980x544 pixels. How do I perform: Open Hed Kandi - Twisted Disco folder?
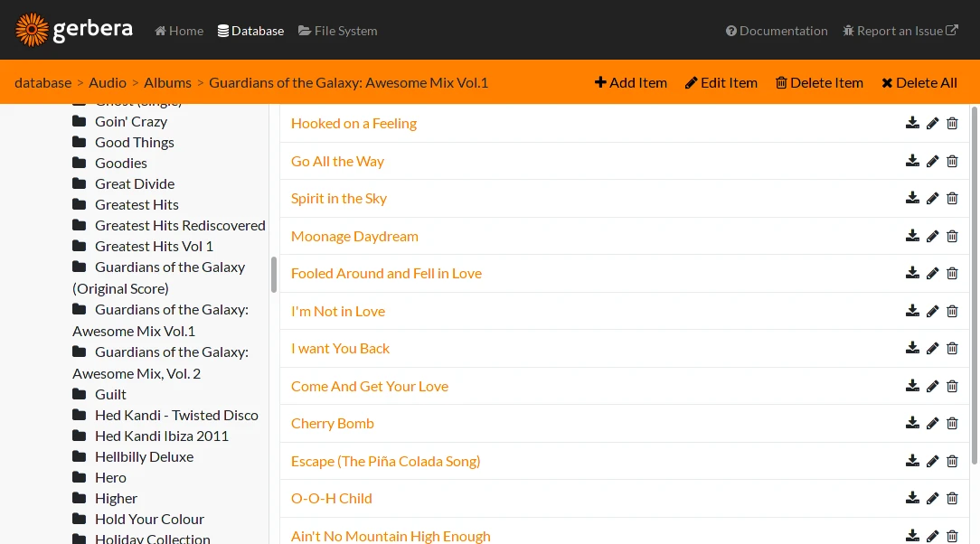[x=165, y=415]
